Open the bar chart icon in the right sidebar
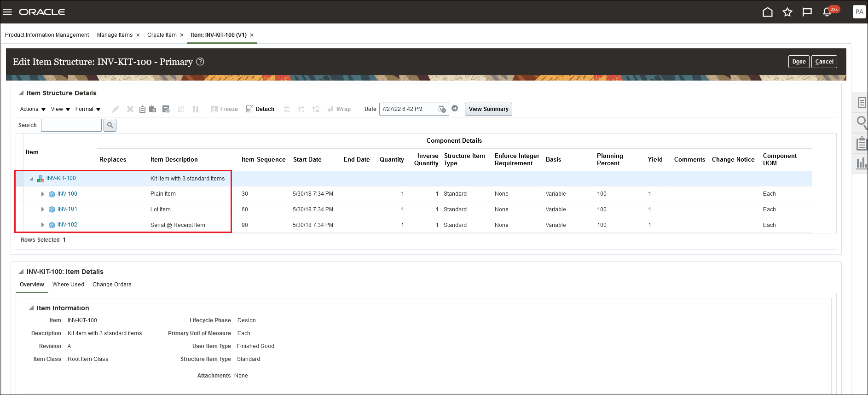 (862, 163)
